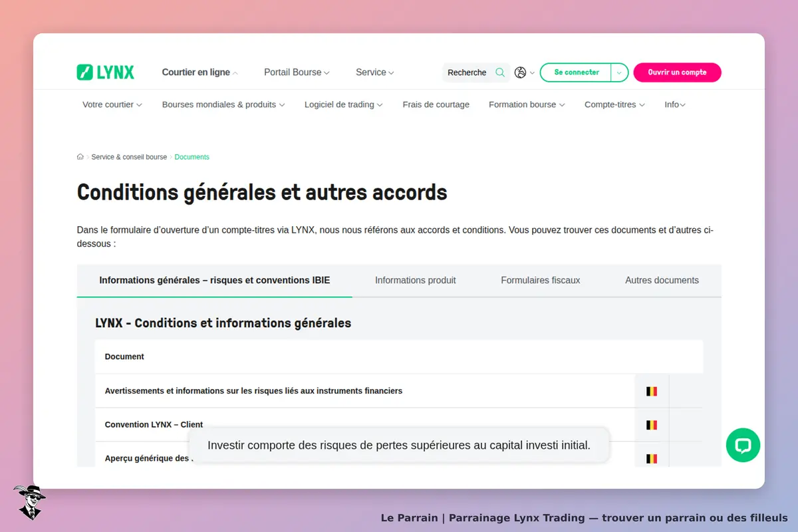Click Belgian flag for Aperçu générique row
This screenshot has width=798, height=532.
pos(652,458)
